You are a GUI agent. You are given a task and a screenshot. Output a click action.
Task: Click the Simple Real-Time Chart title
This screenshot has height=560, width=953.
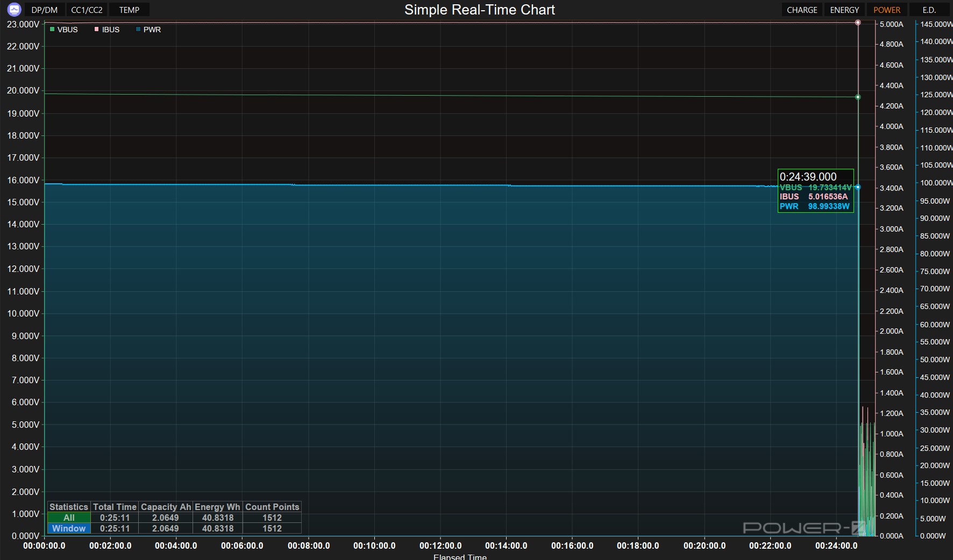pyautogui.click(x=480, y=10)
